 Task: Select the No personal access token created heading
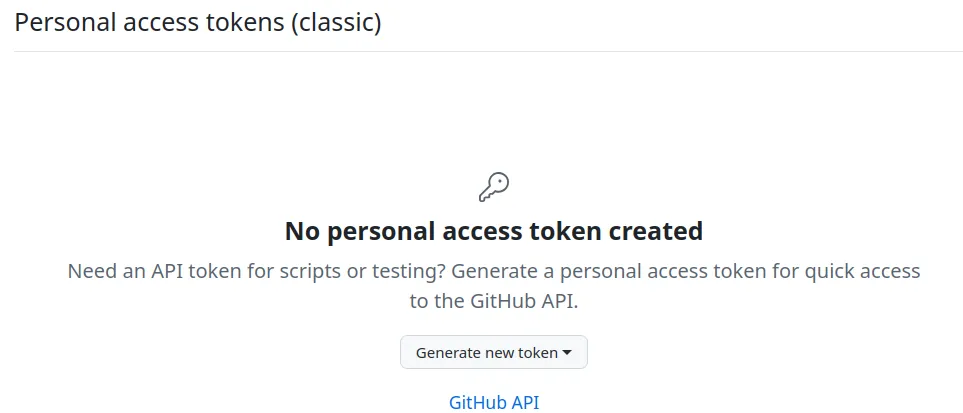tap(494, 232)
